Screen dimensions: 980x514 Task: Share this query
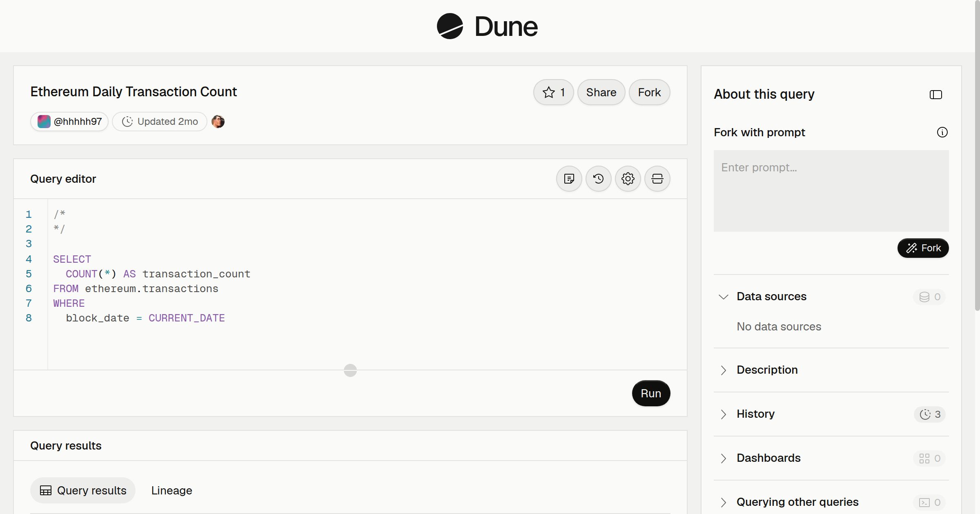(601, 92)
